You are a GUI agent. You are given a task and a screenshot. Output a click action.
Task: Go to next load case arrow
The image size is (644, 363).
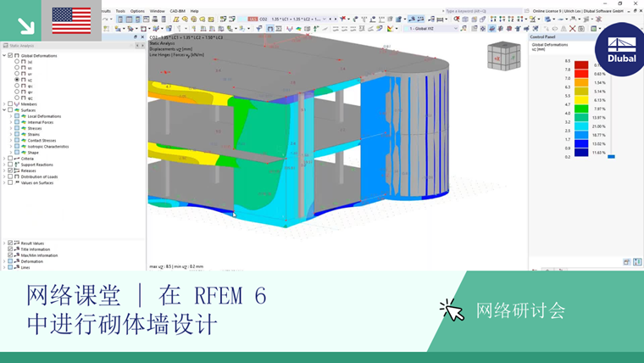[x=336, y=19]
